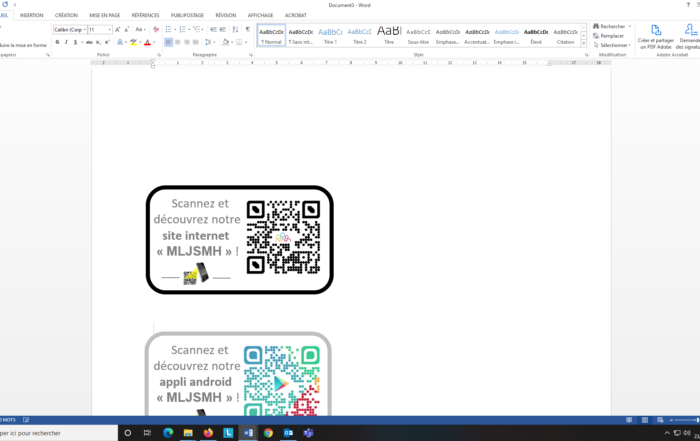
Task: Justify the paragraph text
Action: coord(196,42)
